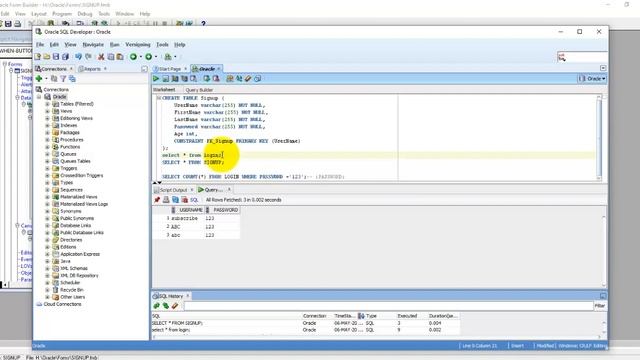
Task: Click the Print icon in Query Result toolbar
Action: click(x=166, y=200)
